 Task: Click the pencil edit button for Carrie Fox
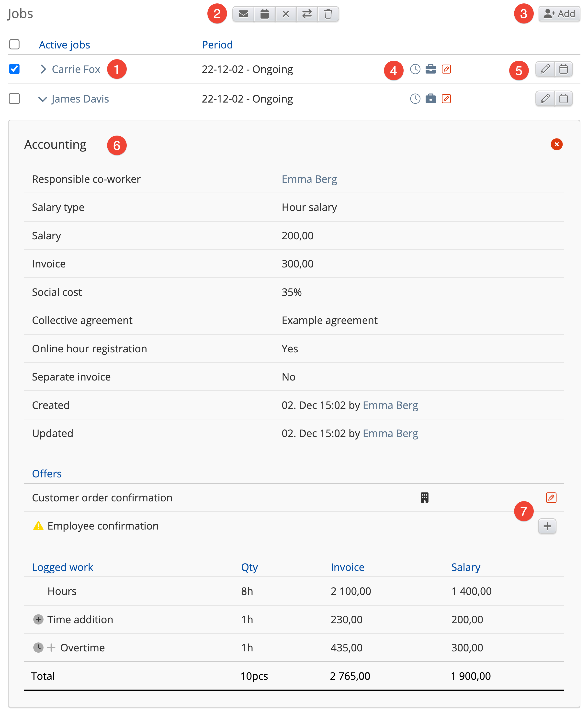(545, 69)
